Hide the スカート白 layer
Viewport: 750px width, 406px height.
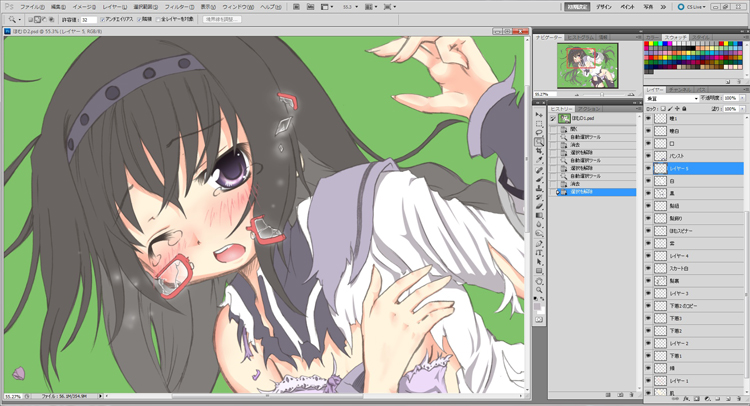[x=649, y=268]
